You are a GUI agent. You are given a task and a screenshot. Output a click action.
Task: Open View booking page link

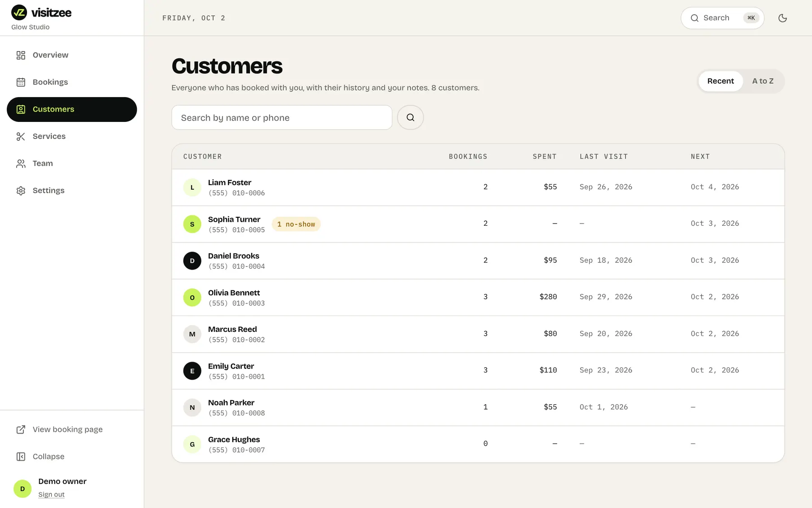coord(72,429)
